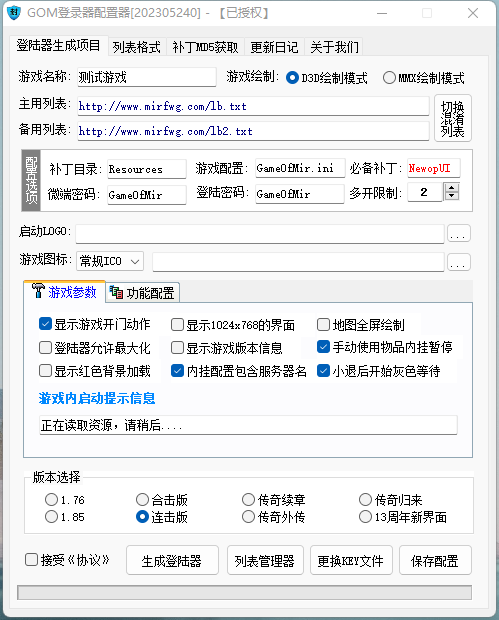Click the 保存配置 button
This screenshot has height=620, width=499.
click(435, 560)
